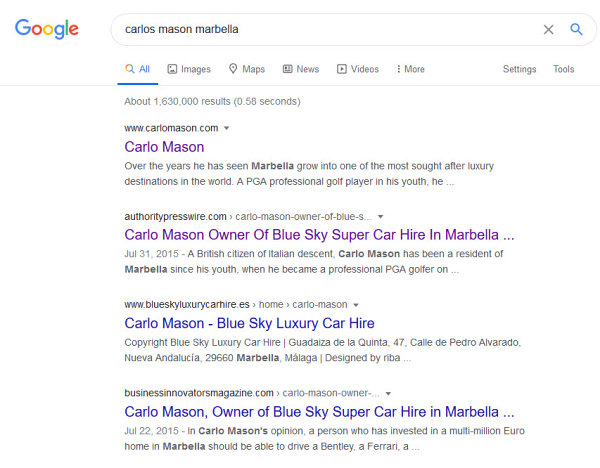Expand dropdown arrow next to businessinnovatorsmagazine.com
This screenshot has height=468, width=600.
388,393
